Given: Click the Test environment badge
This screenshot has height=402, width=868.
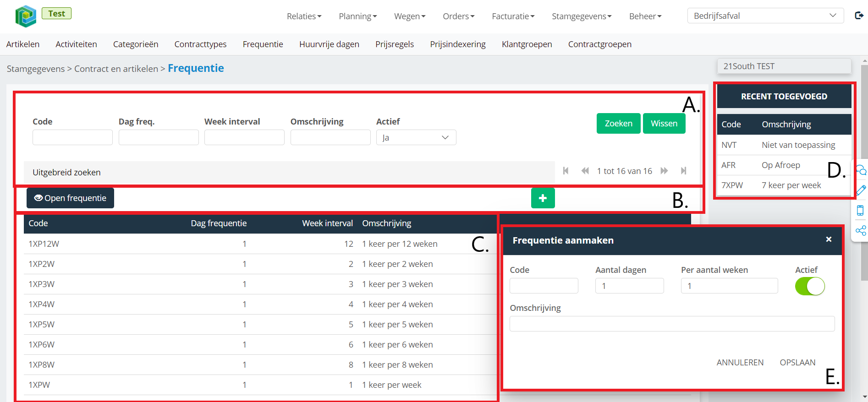Looking at the screenshot, I should 56,13.
